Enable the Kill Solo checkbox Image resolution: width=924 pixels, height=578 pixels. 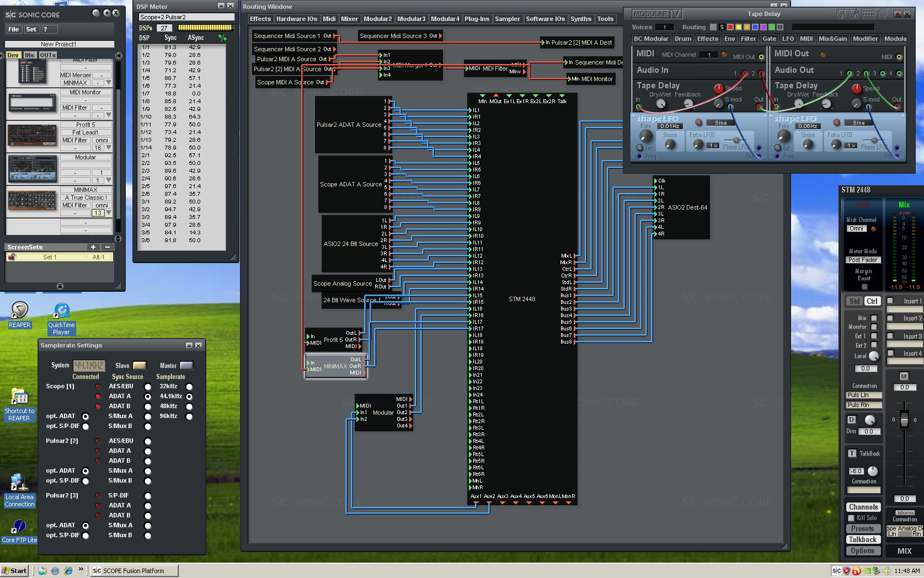click(851, 518)
